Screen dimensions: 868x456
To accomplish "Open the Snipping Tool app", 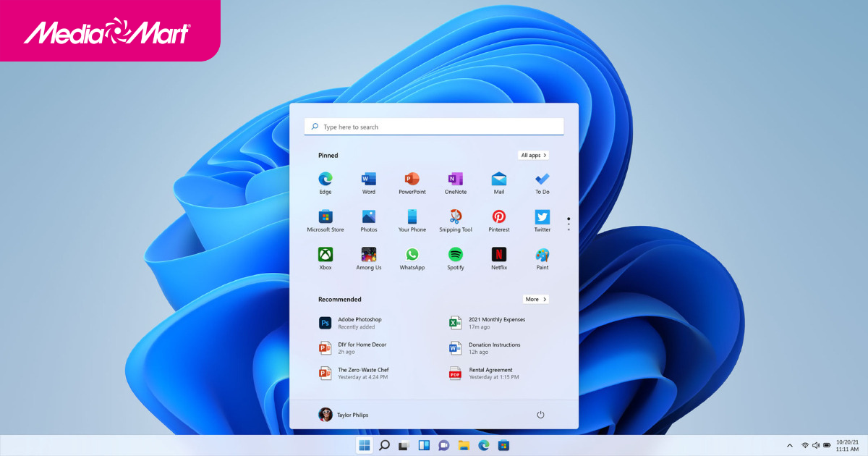I will pos(456,217).
